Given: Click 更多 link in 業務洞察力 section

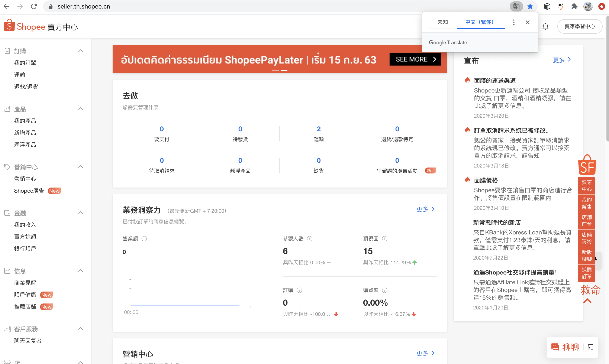Looking at the screenshot, I should coord(425,209).
